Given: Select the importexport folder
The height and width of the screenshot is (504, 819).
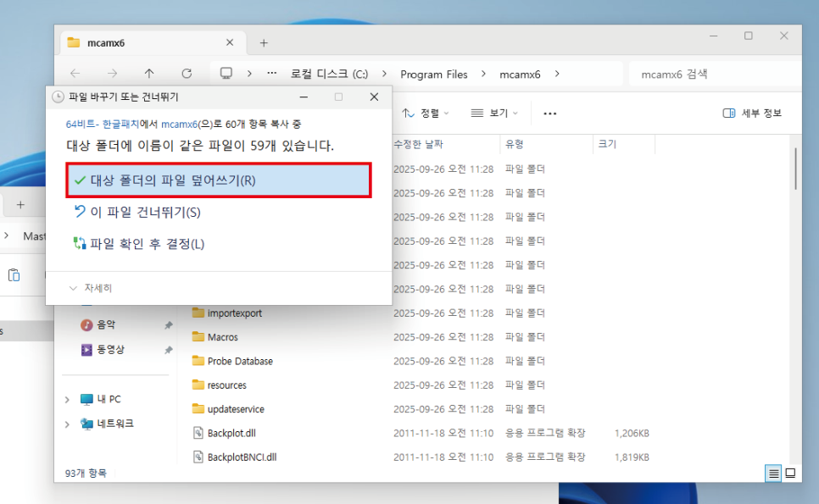Looking at the screenshot, I should 235,313.
